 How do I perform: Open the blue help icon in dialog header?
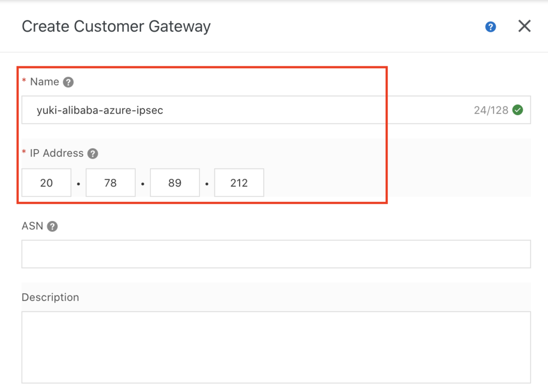coord(490,27)
